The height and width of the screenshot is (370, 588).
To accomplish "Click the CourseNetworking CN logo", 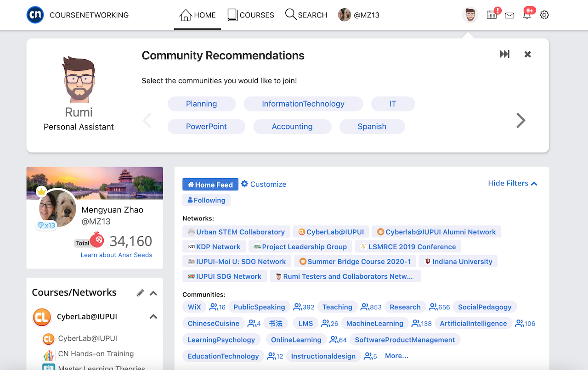I will pos(35,15).
